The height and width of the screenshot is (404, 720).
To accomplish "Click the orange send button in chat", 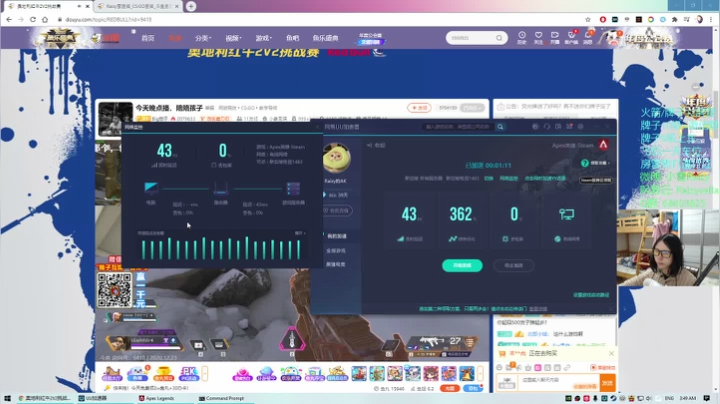I will [x=608, y=383].
